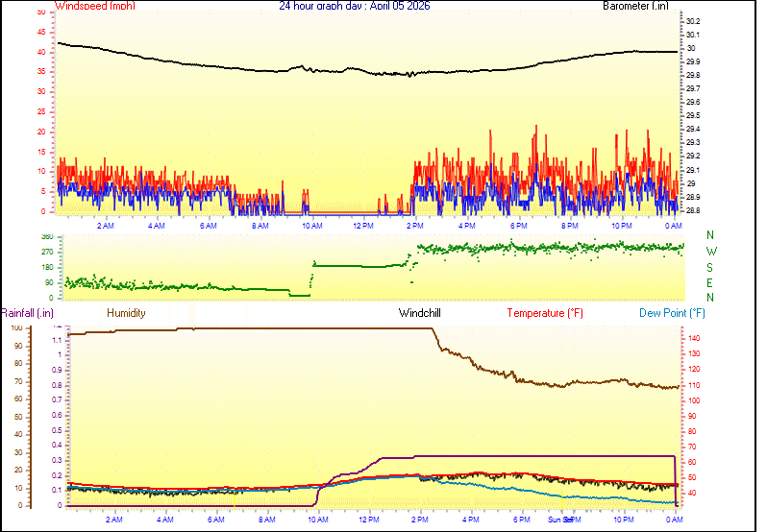
Task: Select the Windchill legend label
Action: (421, 313)
